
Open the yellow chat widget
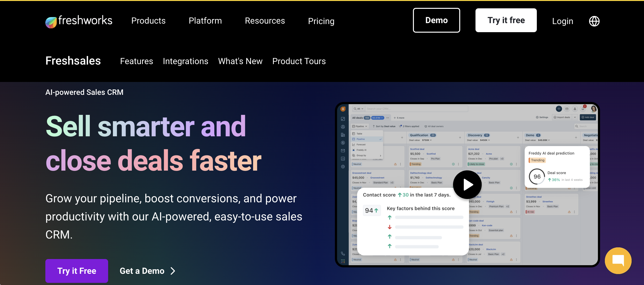(x=618, y=260)
